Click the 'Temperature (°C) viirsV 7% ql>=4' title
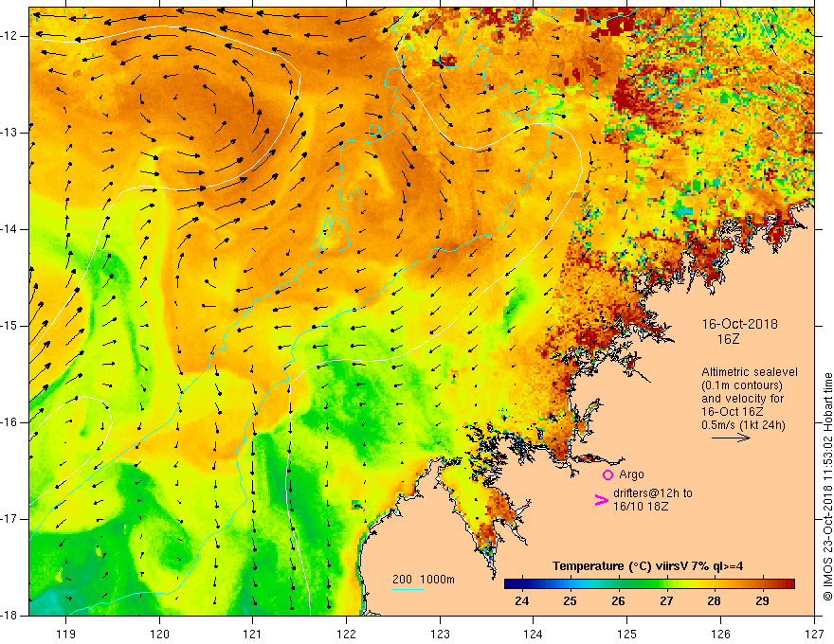Image resolution: width=834 pixels, height=644 pixels. (x=648, y=566)
